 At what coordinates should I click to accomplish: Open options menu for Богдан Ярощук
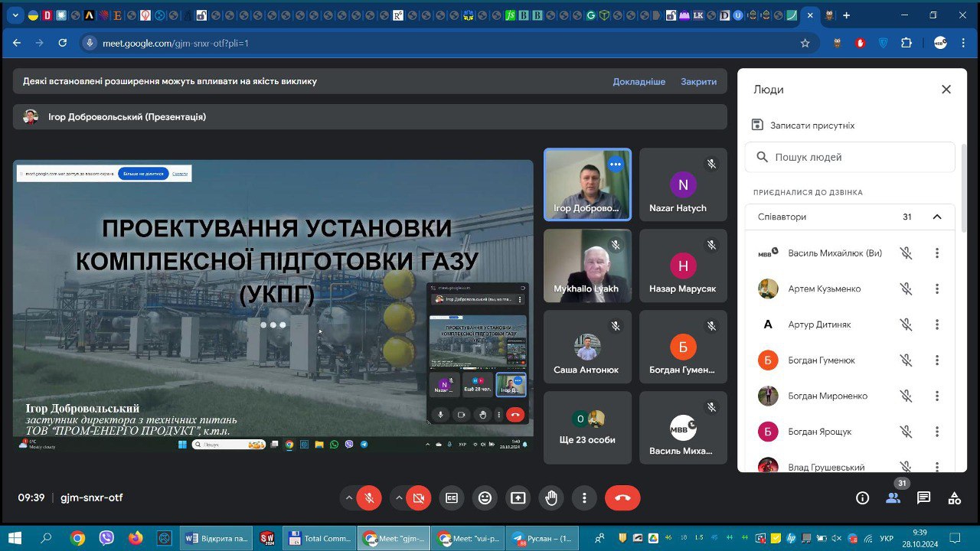[x=937, y=432]
